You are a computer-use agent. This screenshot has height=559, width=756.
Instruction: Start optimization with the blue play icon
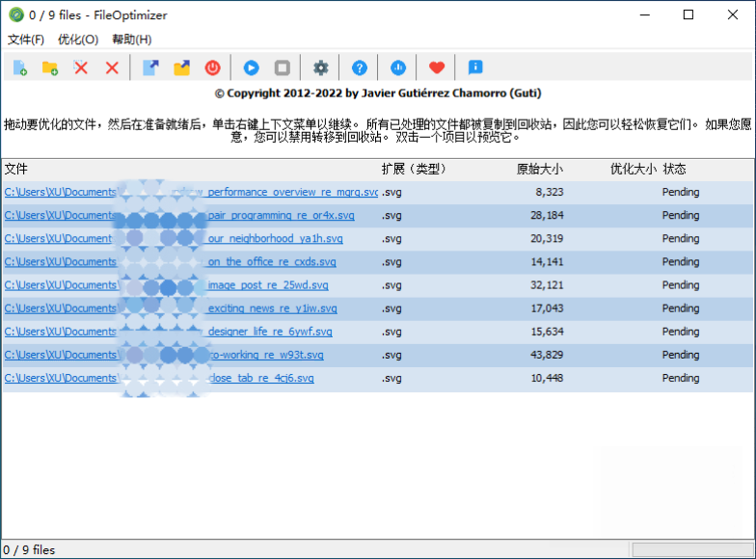[x=251, y=67]
